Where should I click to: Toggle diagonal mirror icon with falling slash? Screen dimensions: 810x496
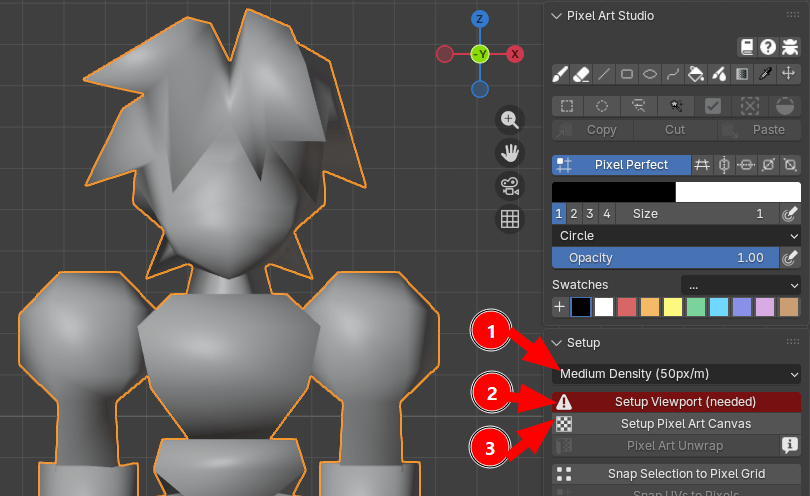coord(790,165)
